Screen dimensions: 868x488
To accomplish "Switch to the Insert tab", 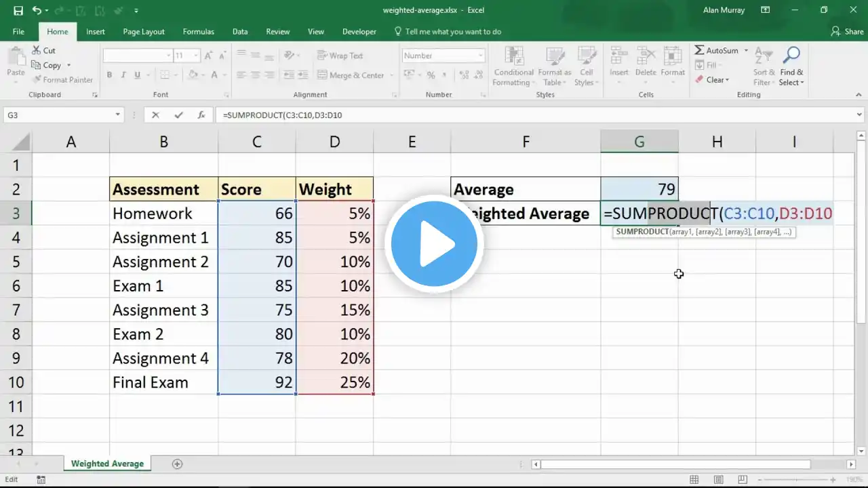I will (x=96, y=32).
